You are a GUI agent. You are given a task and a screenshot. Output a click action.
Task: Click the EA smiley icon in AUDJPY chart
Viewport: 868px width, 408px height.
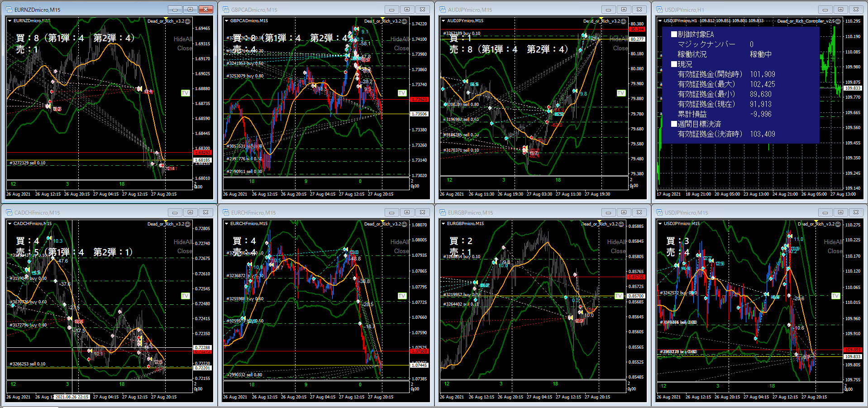[623, 21]
